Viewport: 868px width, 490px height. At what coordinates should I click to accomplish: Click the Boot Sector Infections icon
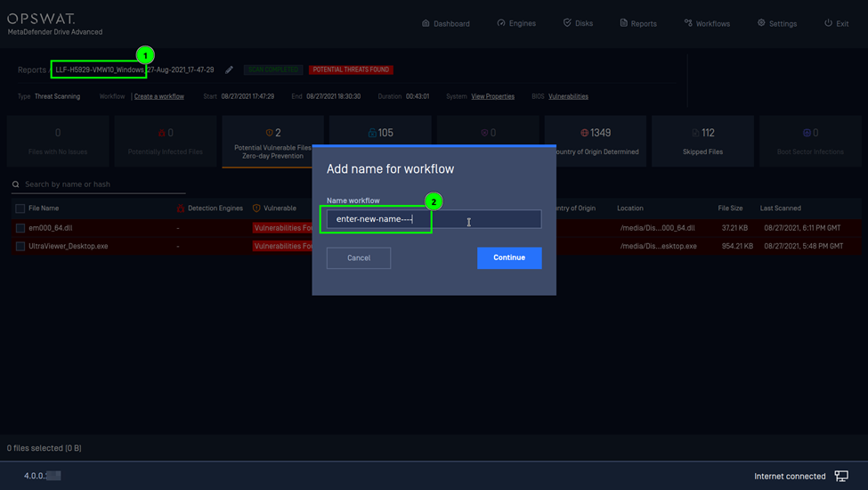(x=807, y=133)
